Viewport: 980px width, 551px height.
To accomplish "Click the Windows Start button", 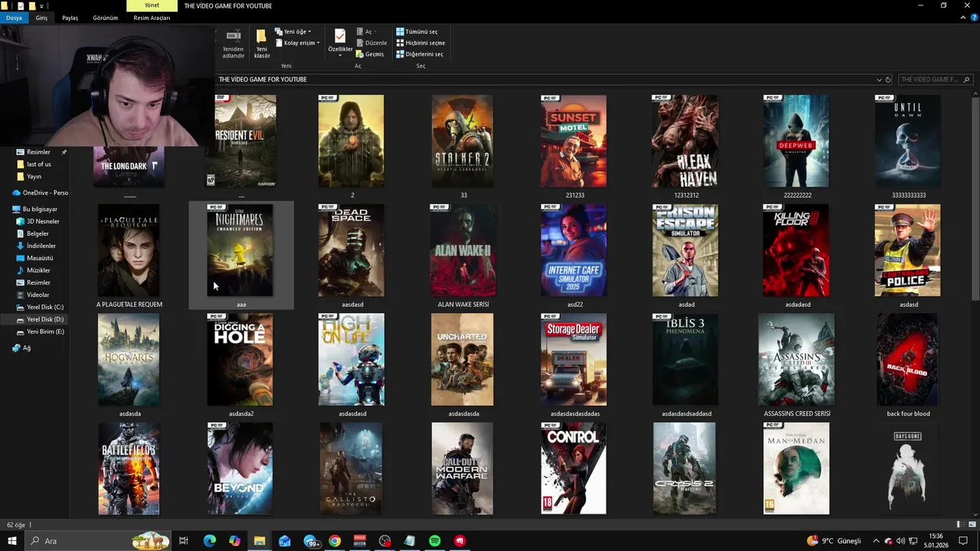I will [12, 541].
